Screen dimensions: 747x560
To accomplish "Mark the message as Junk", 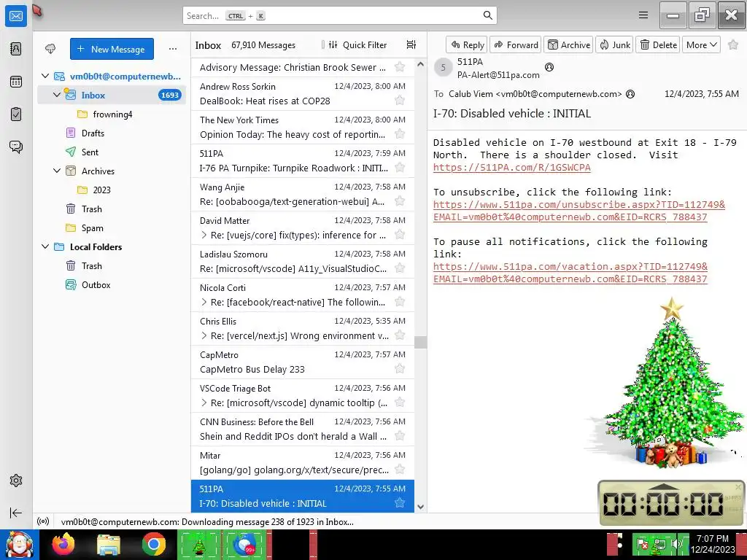I will pos(614,44).
